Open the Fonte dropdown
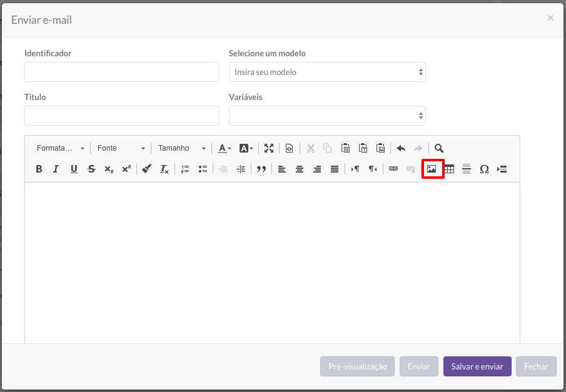The image size is (566, 392). 121,148
